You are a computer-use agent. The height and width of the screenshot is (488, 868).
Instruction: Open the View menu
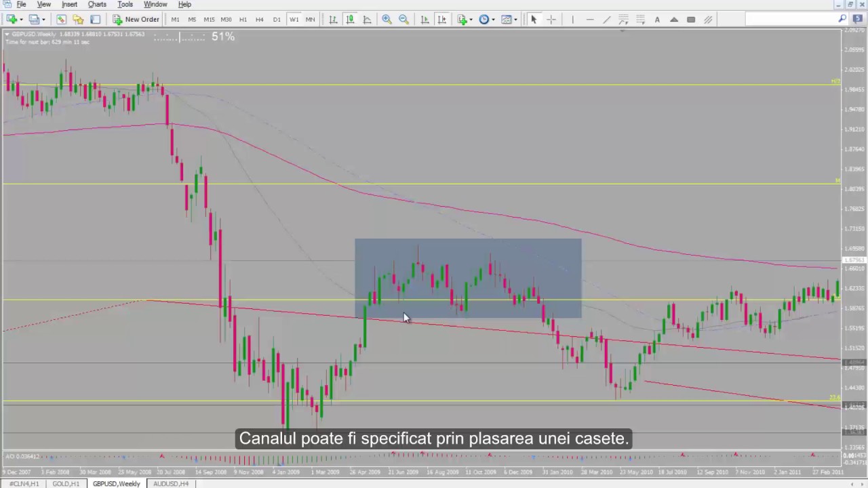(43, 4)
